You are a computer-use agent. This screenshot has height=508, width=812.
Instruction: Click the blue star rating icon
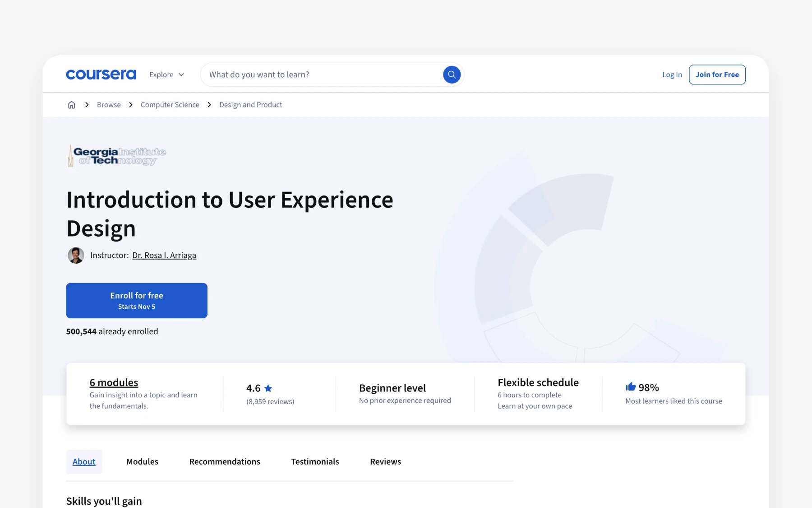(x=268, y=388)
